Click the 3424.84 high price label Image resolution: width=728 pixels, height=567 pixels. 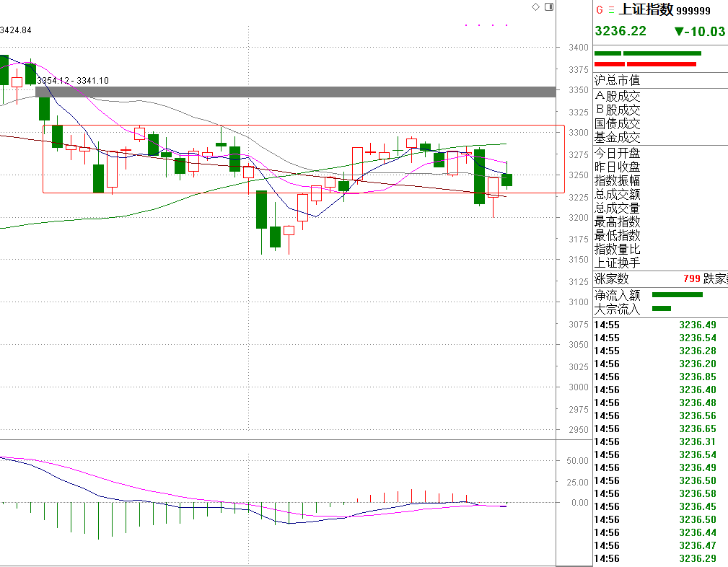(x=15, y=30)
